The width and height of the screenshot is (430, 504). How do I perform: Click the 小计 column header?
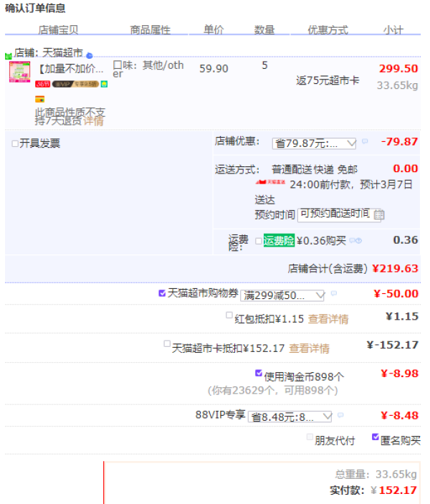[x=393, y=30]
